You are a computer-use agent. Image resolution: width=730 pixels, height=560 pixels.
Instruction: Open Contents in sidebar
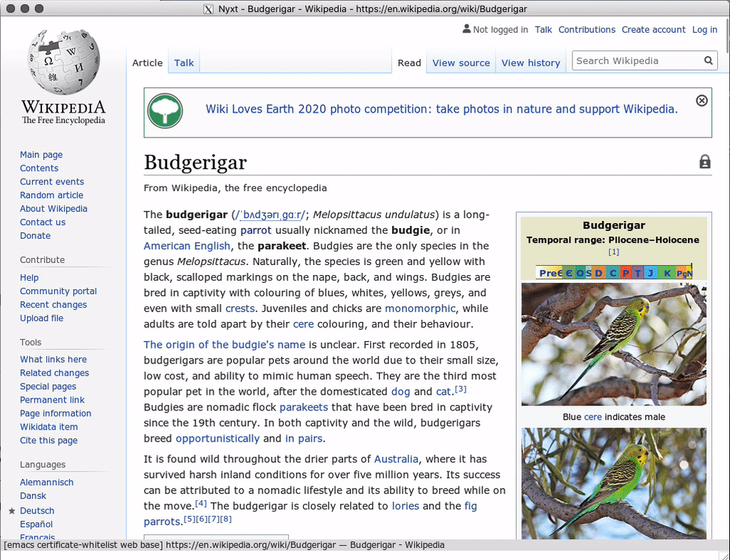39,168
